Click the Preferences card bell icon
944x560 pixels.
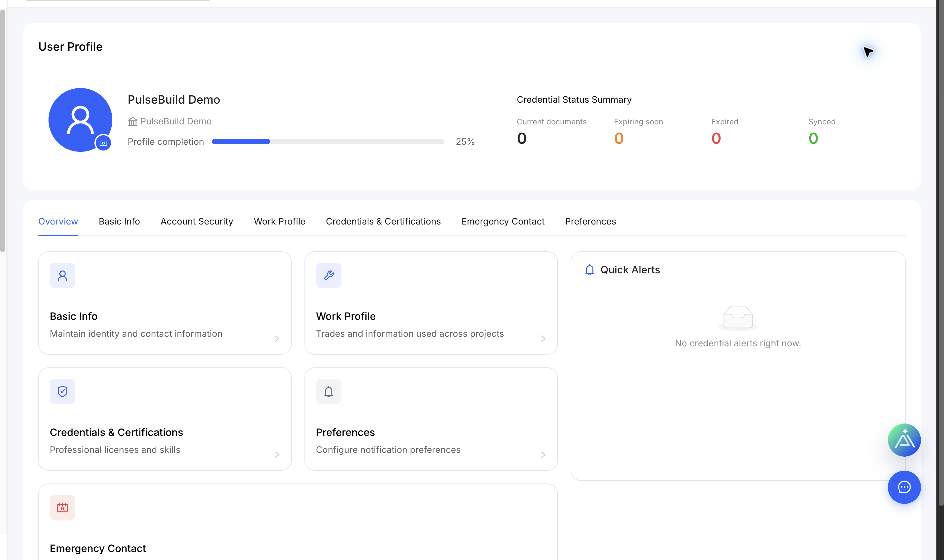pyautogui.click(x=328, y=391)
